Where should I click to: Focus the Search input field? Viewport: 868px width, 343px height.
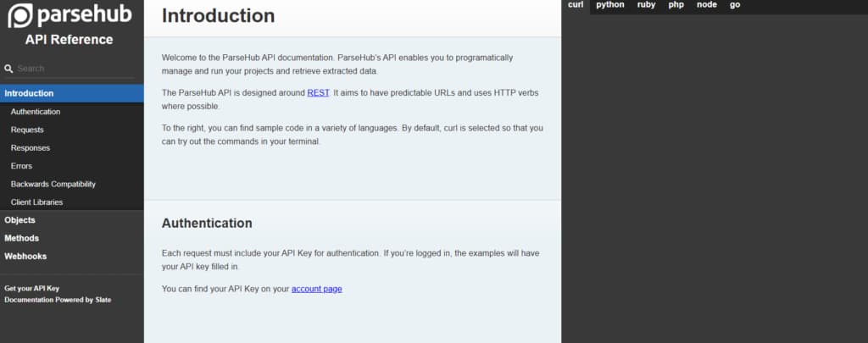tap(75, 69)
